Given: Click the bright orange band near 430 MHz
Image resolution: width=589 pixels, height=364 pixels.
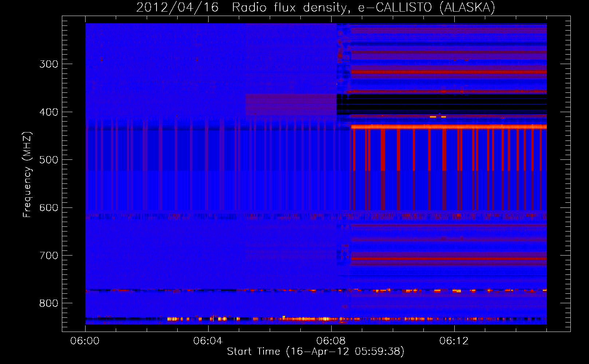Looking at the screenshot, I should 448,127.
